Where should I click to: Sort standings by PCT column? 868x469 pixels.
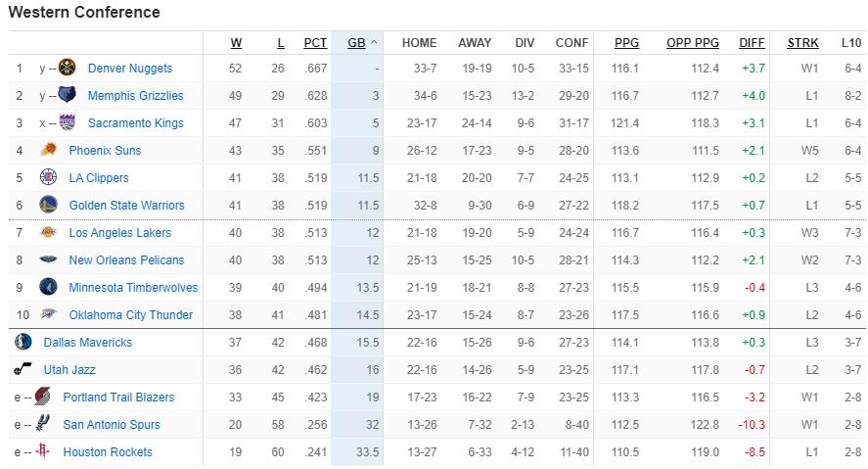coord(315,43)
